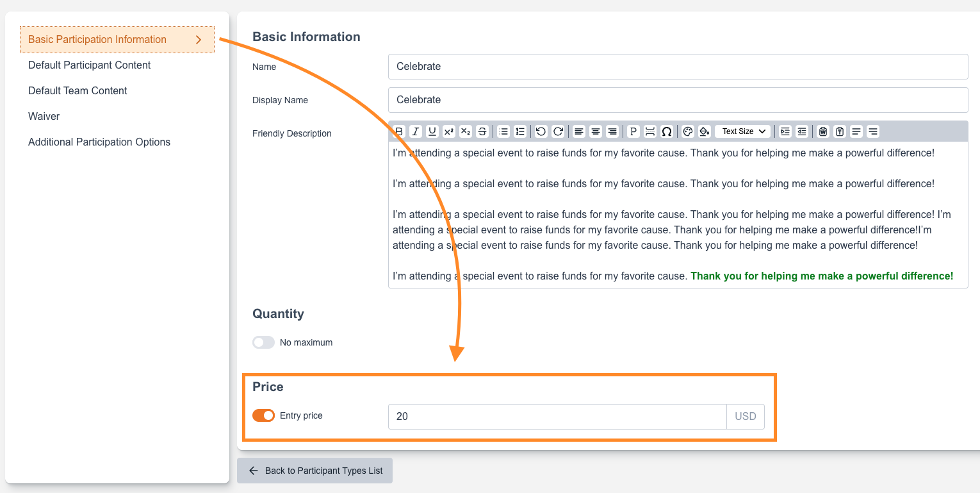Click Back to Participant Types List
Image resolution: width=980 pixels, height=493 pixels.
tap(314, 471)
